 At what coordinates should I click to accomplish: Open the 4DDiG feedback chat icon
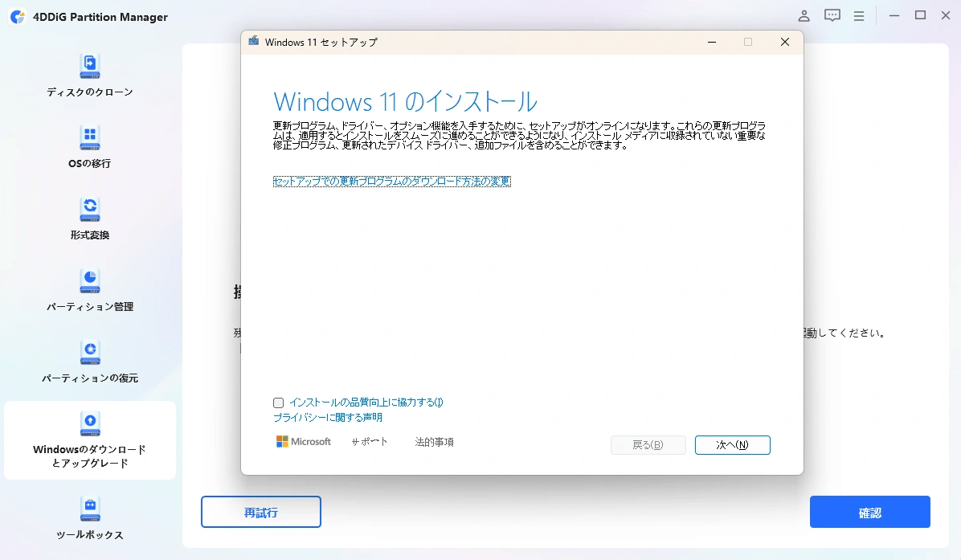click(832, 16)
